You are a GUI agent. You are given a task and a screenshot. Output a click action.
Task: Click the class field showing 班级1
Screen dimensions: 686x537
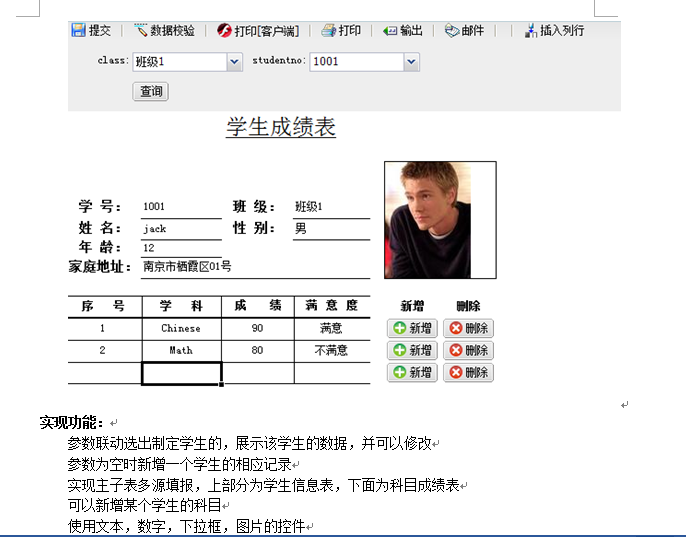click(180, 62)
